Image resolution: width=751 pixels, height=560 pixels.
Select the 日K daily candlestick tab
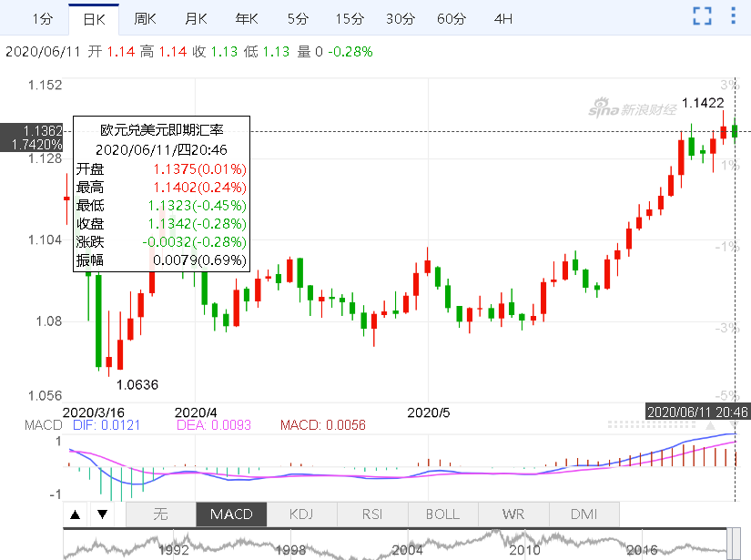coord(94,19)
